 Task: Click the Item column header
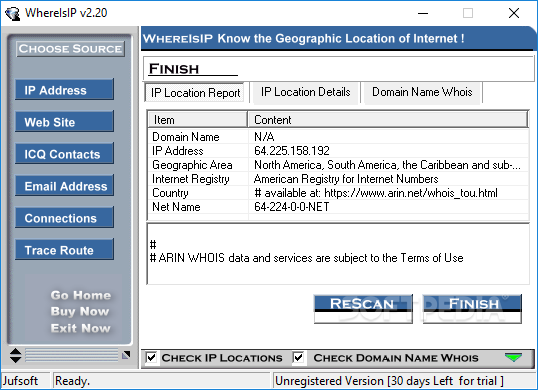197,120
